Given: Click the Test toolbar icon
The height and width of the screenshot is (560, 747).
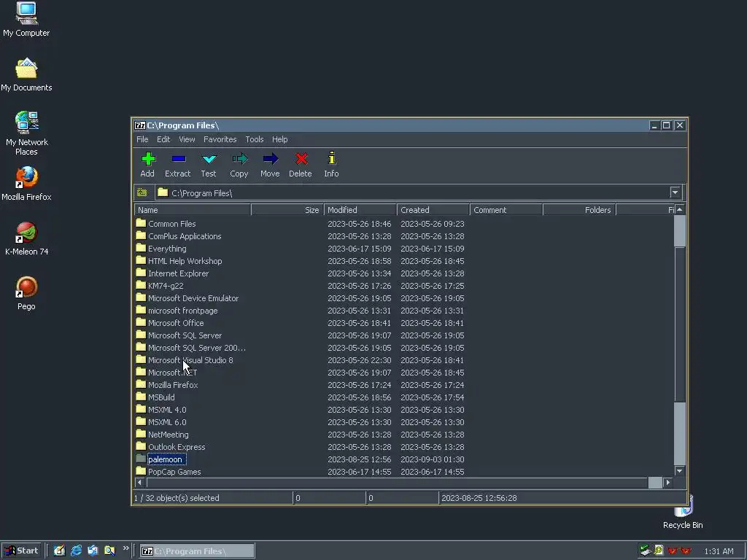Looking at the screenshot, I should (x=209, y=158).
